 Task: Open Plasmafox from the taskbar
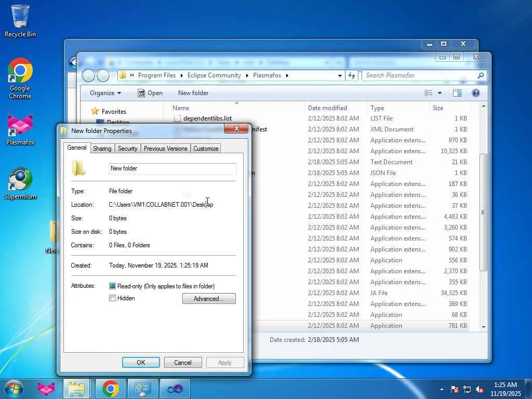[x=46, y=389]
